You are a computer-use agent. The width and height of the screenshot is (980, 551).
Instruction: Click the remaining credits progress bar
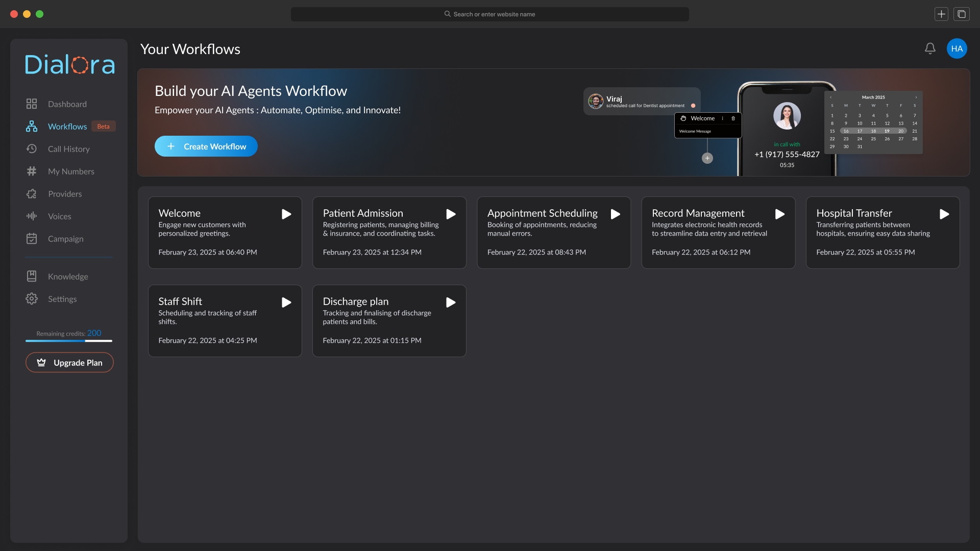tap(69, 341)
